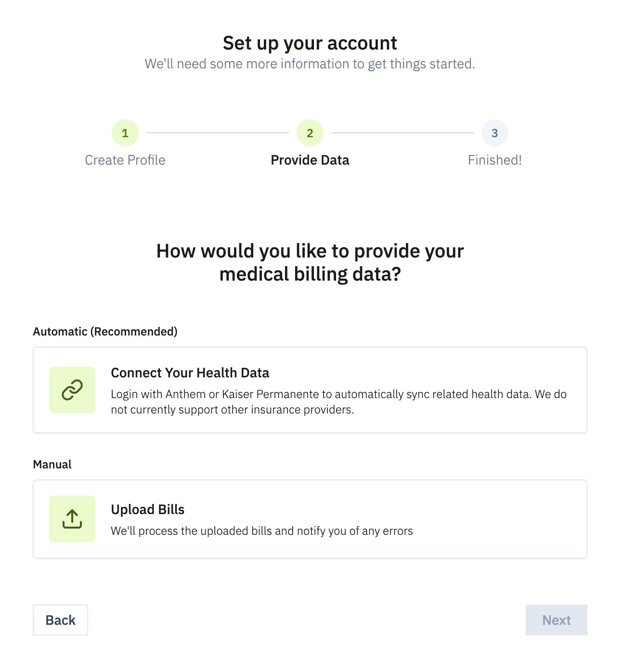This screenshot has width=624, height=672.
Task: Choose Connect Your Health Data option
Action: pyautogui.click(x=310, y=390)
